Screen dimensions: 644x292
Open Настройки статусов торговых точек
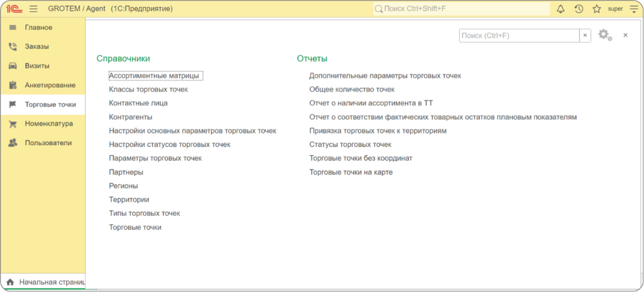(x=170, y=144)
